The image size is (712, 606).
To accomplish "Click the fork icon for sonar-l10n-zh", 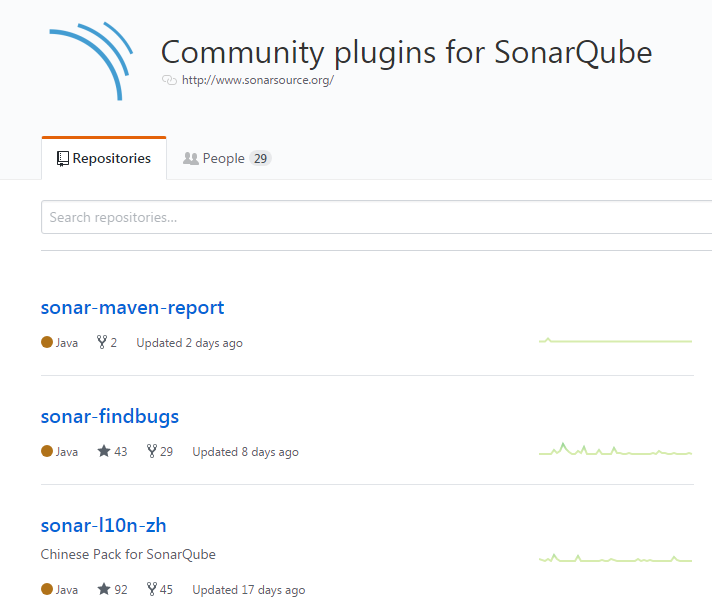I will coord(152,589).
